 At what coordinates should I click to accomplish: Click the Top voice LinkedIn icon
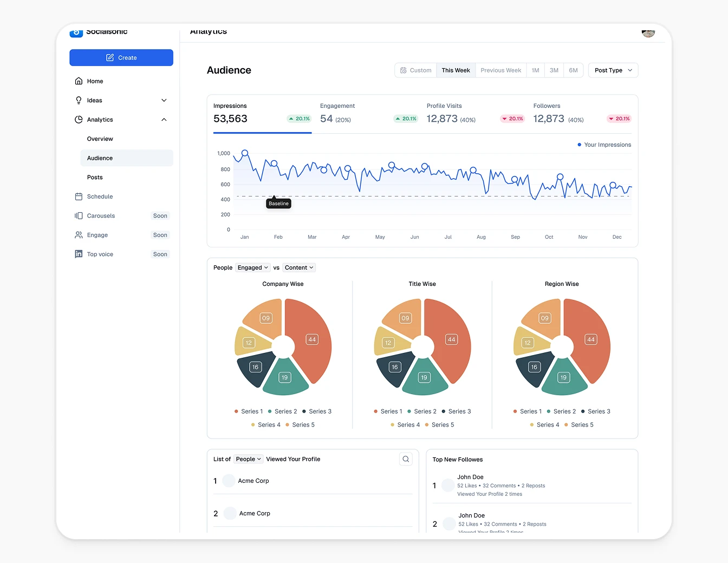[x=79, y=254]
